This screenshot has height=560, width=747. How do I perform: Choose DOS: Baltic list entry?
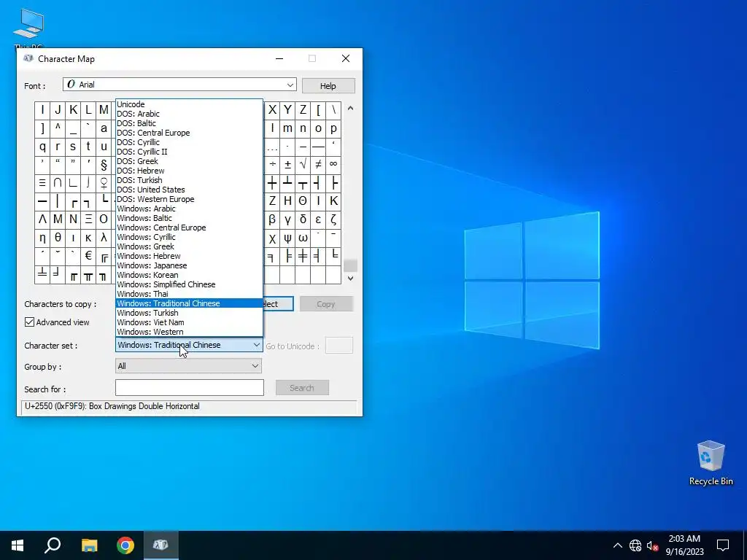click(189, 123)
